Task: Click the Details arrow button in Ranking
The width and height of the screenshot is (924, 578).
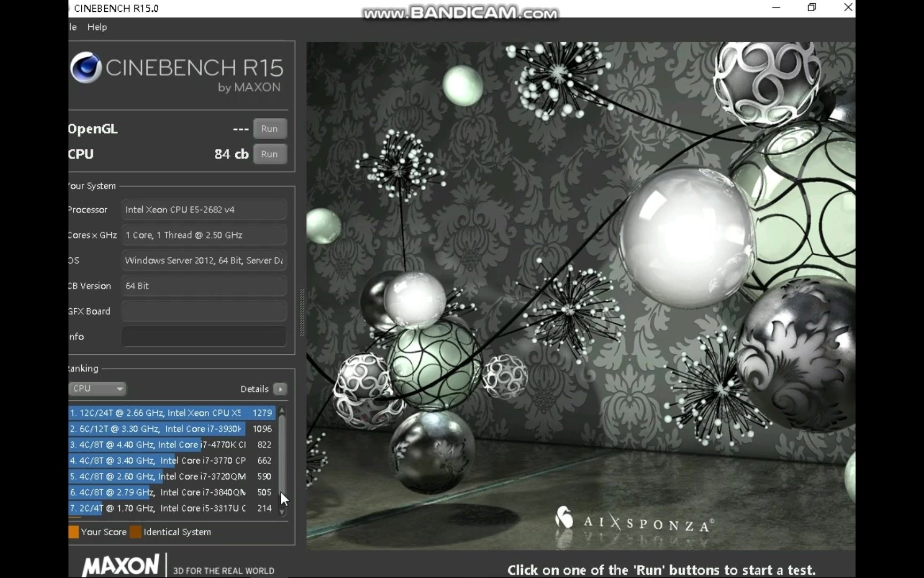Action: click(x=280, y=389)
